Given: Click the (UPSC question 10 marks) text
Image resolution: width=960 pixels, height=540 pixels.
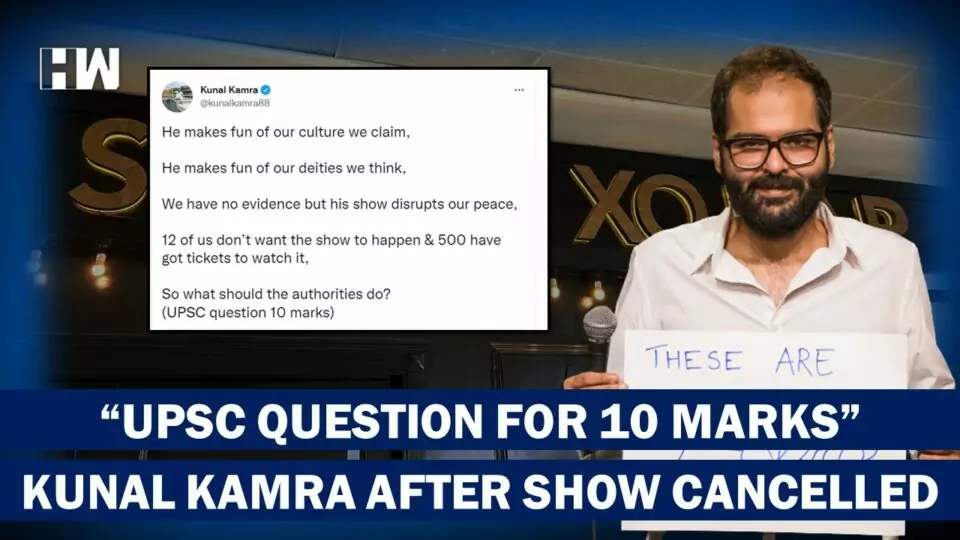Looking at the screenshot, I should (248, 312).
